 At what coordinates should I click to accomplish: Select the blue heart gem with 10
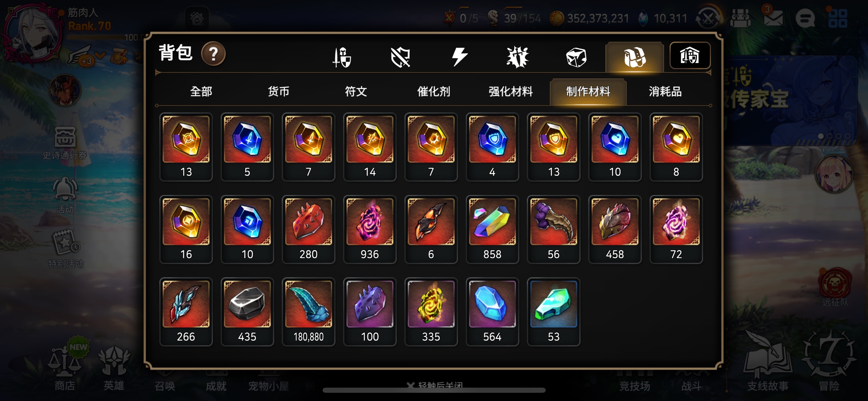(x=615, y=147)
